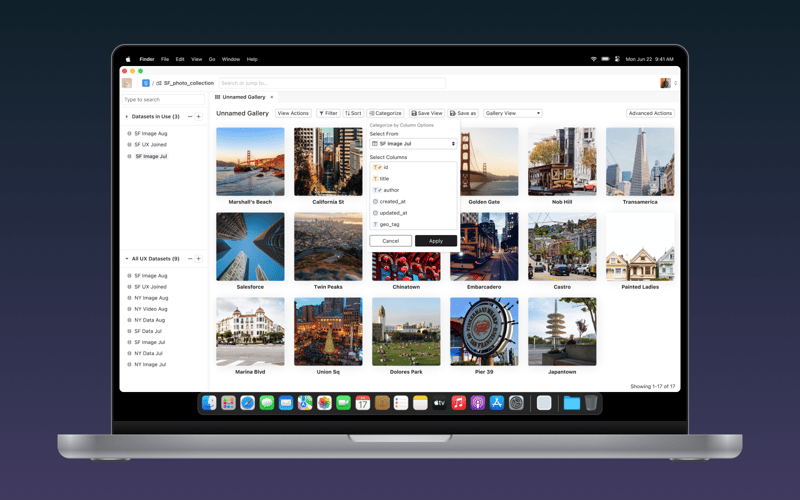Open the Music app in the dock
This screenshot has width=800, height=500.
coord(458,403)
